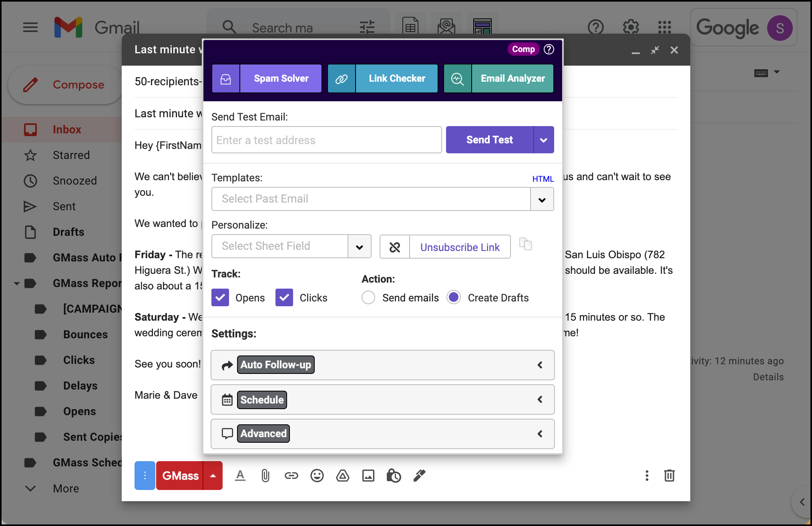Open the Starred folder
Viewport: 812px width, 526px height.
point(71,155)
